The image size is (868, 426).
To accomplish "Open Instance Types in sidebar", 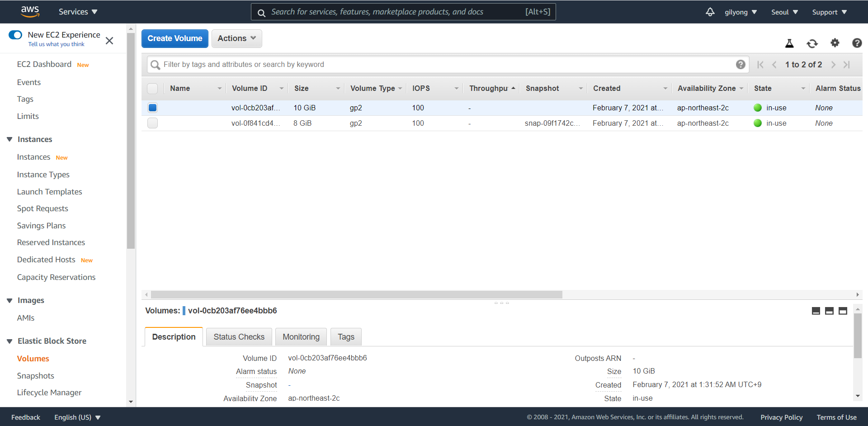I will pos(43,175).
